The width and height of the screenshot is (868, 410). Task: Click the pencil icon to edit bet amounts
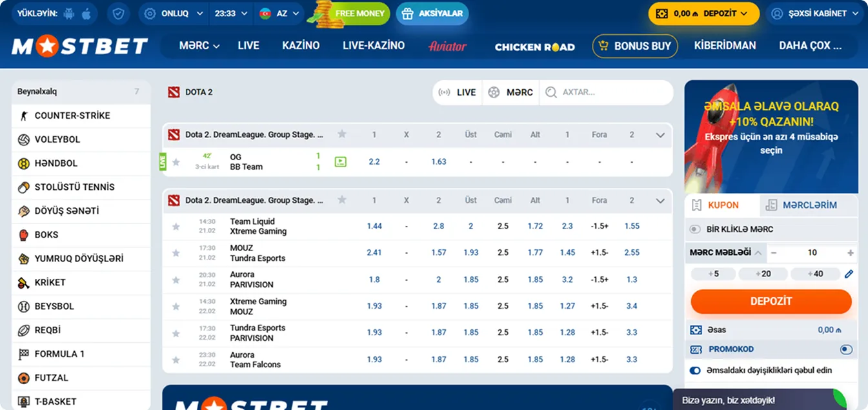[x=849, y=274]
